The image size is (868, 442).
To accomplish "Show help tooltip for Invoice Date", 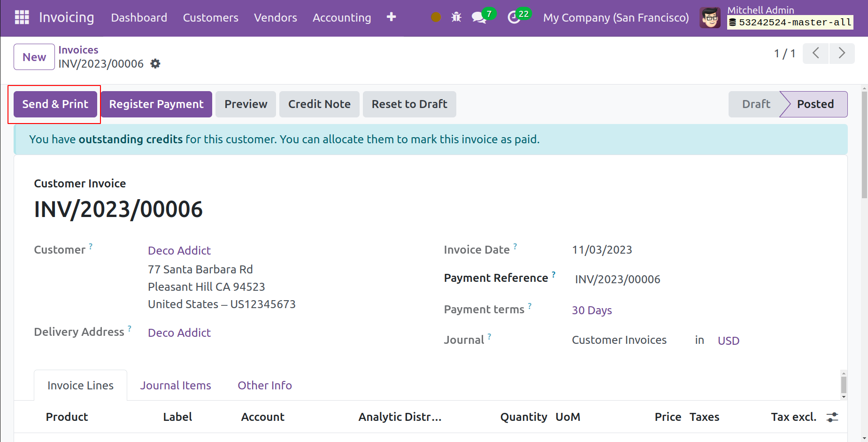I will [515, 246].
